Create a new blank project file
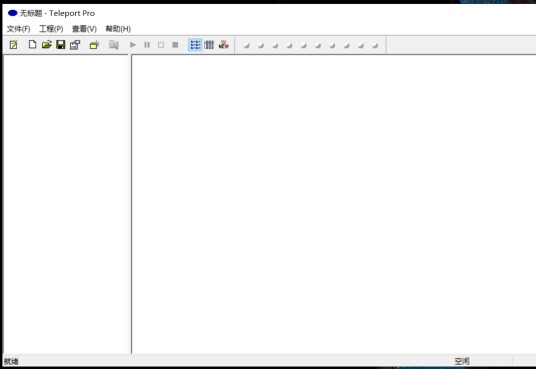Viewport: 536px width, 369px height. pyautogui.click(x=32, y=44)
